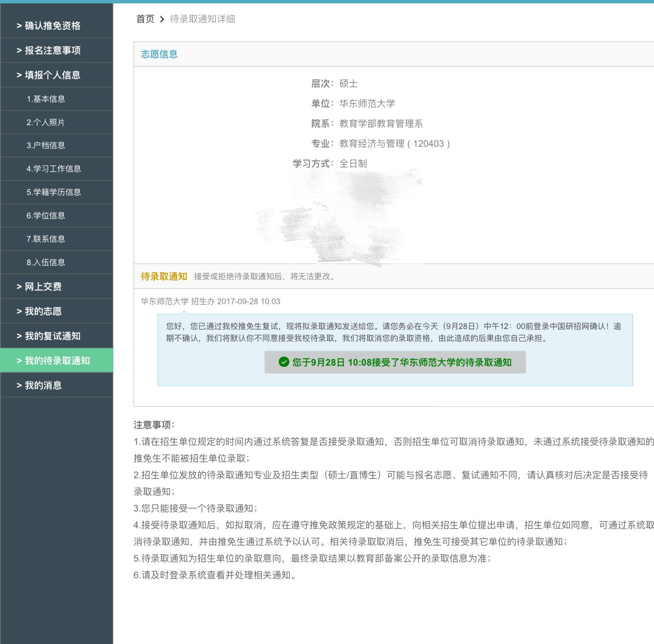The height and width of the screenshot is (644, 654).
Task: Click the 待录取通知 section title
Action: pyautogui.click(x=164, y=276)
